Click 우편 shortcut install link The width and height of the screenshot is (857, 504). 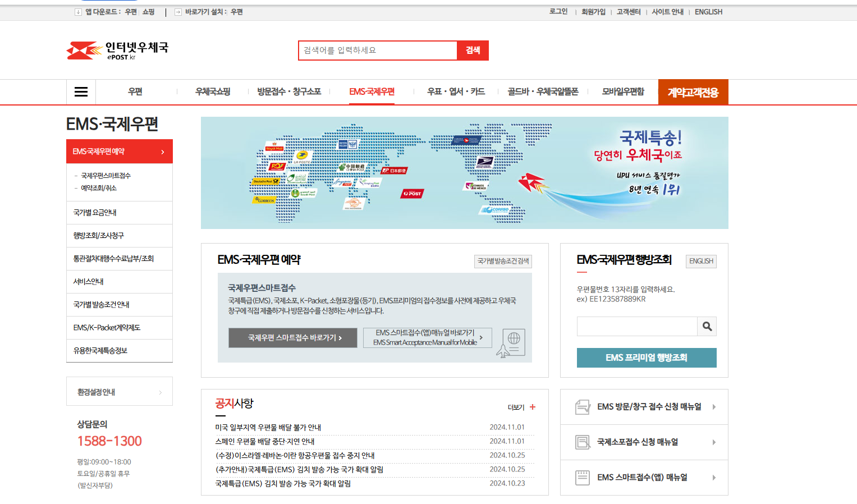[x=237, y=12]
